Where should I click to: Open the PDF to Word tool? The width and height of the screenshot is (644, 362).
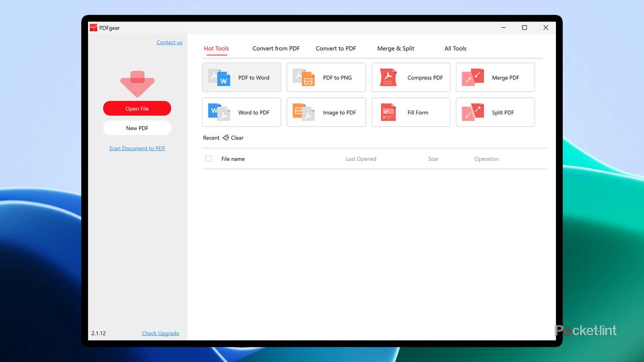pos(241,78)
